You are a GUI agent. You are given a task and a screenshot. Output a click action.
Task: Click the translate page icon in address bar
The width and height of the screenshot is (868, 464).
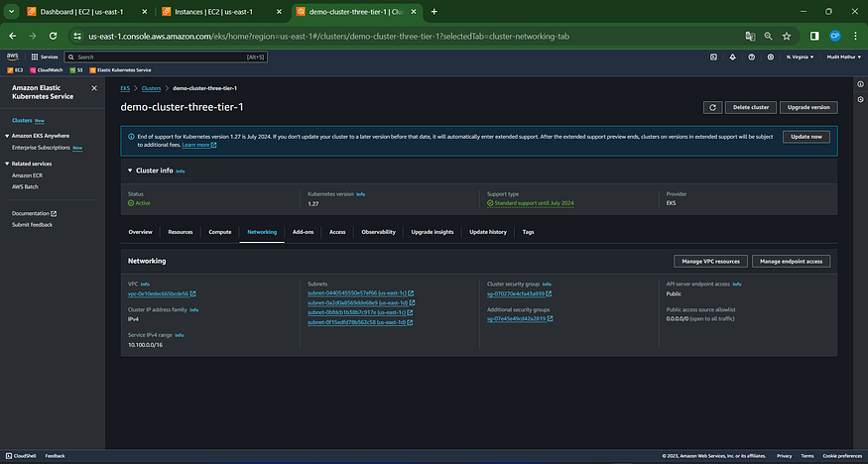click(x=750, y=36)
